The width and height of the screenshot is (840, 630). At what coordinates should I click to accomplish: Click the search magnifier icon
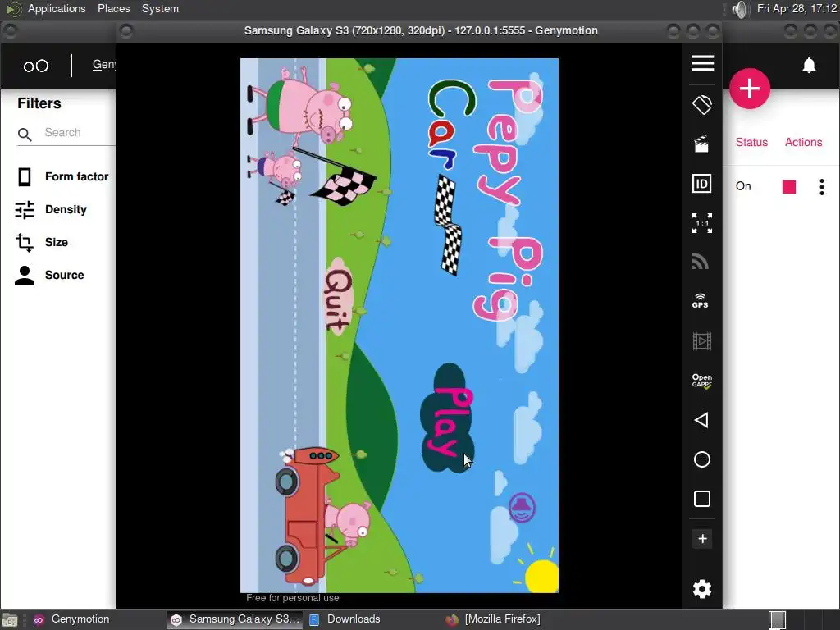click(x=25, y=134)
